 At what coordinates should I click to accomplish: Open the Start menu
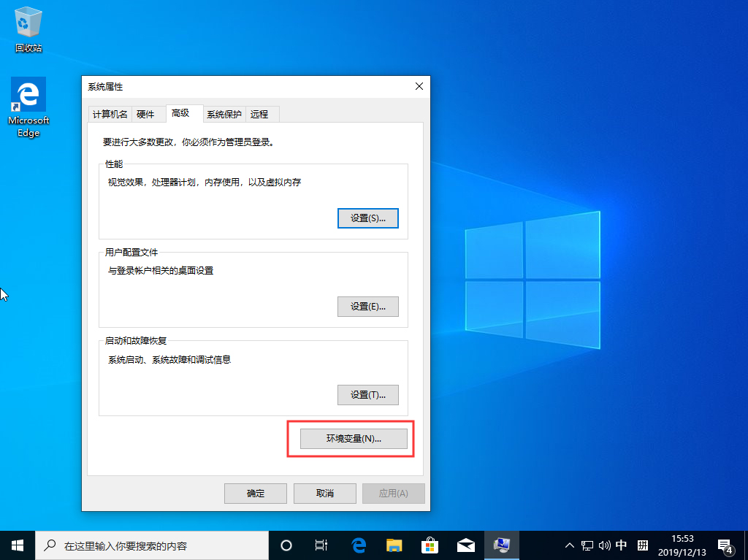click(x=16, y=545)
